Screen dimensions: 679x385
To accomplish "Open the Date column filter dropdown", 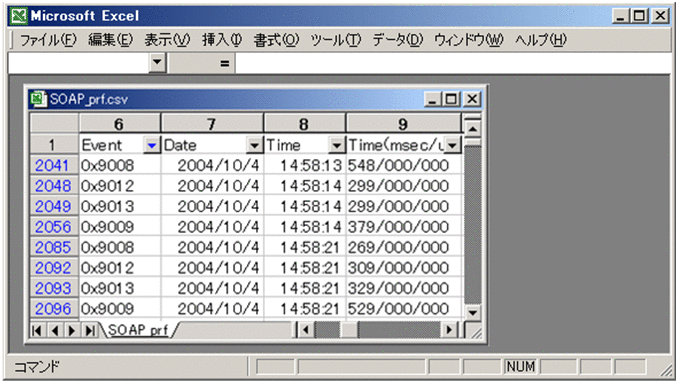I will (255, 146).
